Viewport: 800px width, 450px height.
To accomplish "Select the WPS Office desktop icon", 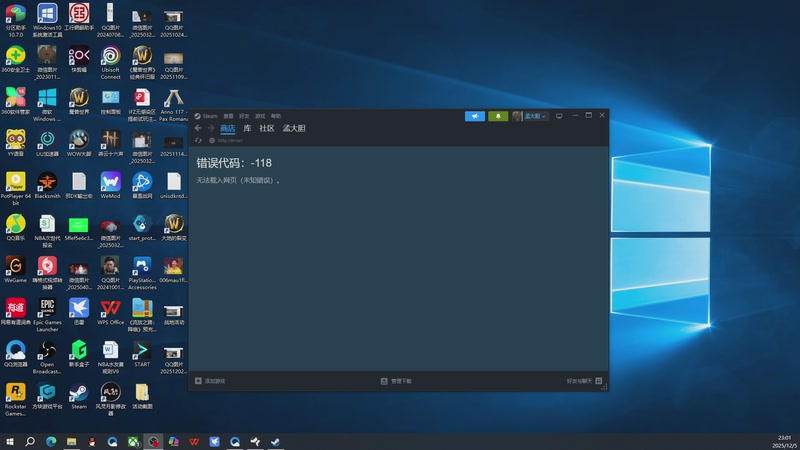I will [x=110, y=312].
